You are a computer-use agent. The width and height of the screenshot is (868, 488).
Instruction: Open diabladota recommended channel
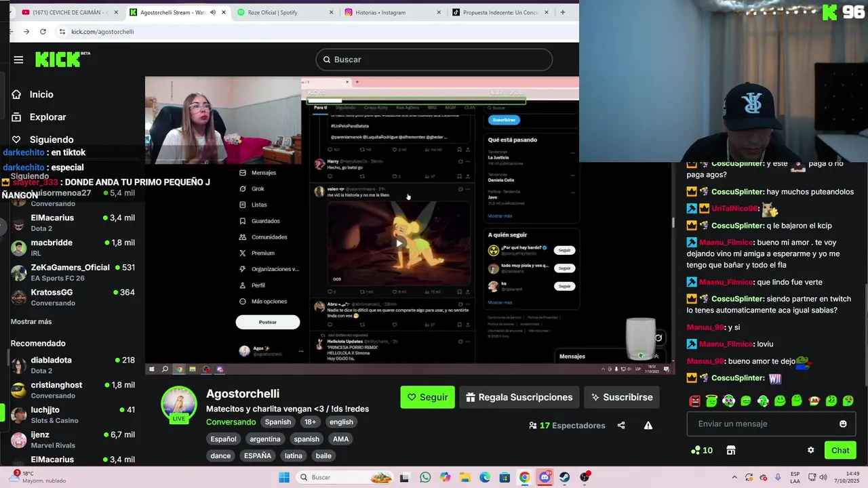(73, 365)
